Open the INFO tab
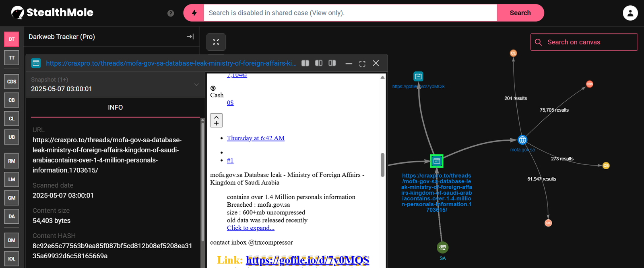Viewport: 644px width, 268px height. coord(116,108)
